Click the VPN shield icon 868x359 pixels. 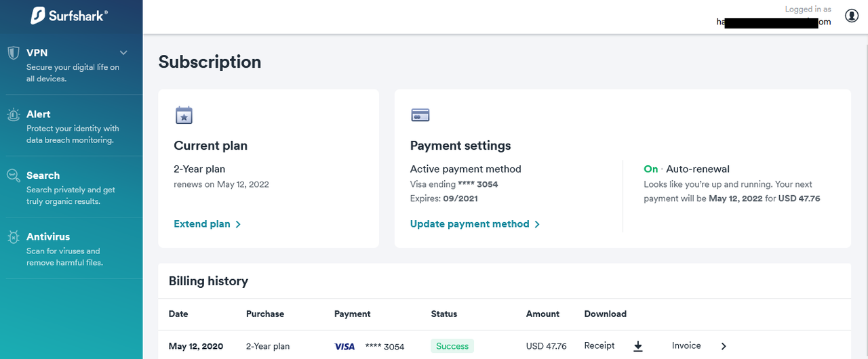click(14, 54)
